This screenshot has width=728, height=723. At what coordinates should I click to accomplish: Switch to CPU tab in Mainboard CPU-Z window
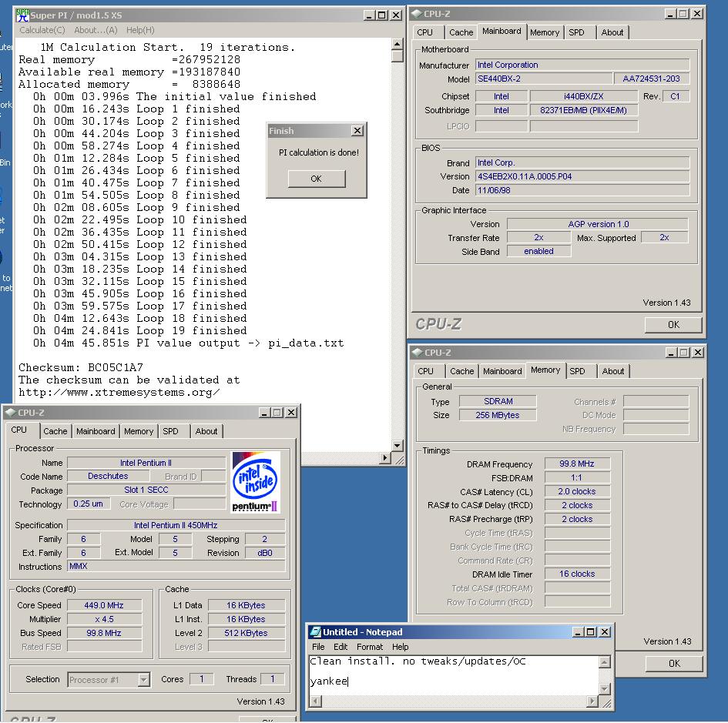pyautogui.click(x=424, y=32)
